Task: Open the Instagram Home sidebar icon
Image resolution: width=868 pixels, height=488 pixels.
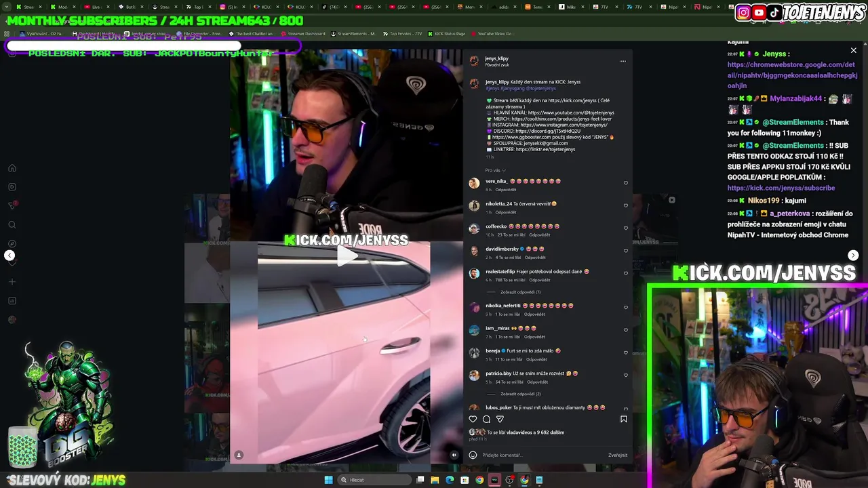Action: click(12, 168)
